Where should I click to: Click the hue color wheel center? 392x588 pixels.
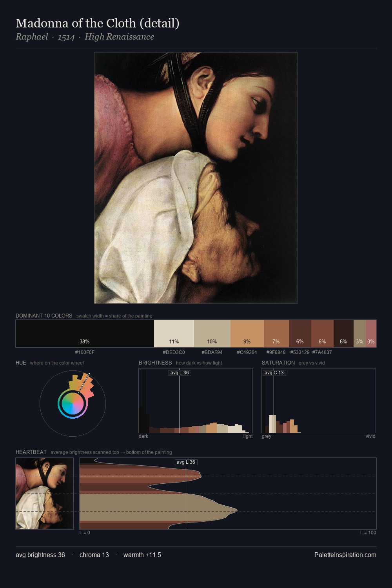click(x=73, y=403)
